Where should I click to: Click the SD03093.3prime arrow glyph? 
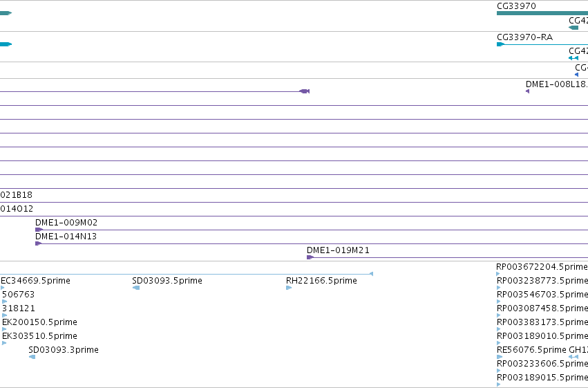click(32, 357)
